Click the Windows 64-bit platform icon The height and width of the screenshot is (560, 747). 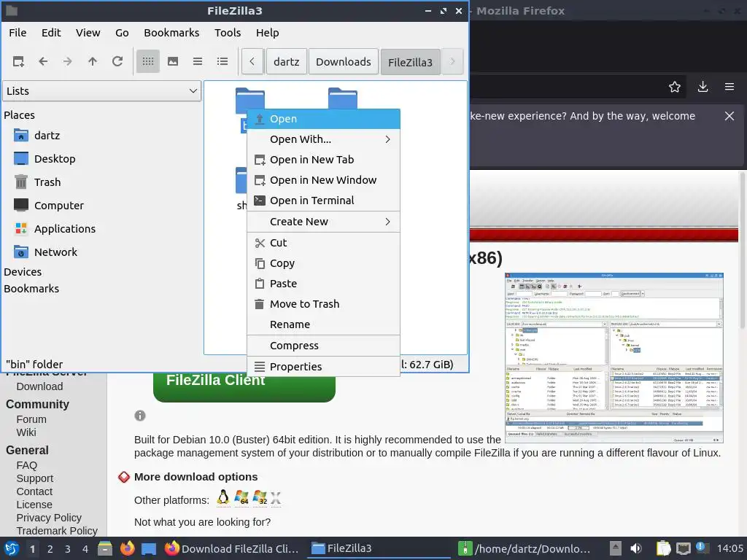(241, 497)
